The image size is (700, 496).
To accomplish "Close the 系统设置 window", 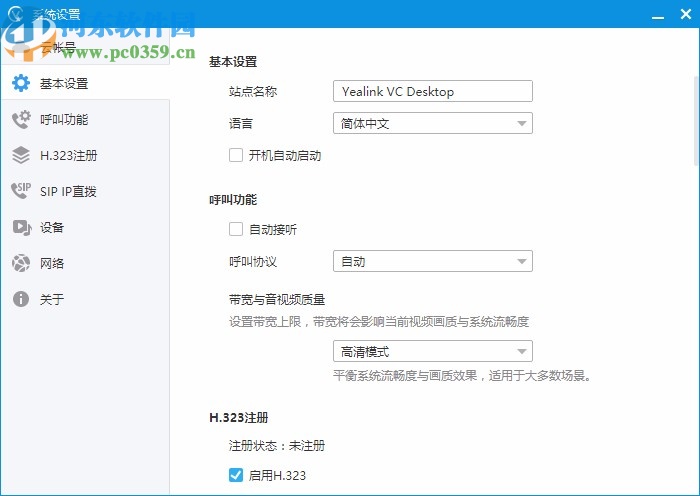I will point(686,14).
